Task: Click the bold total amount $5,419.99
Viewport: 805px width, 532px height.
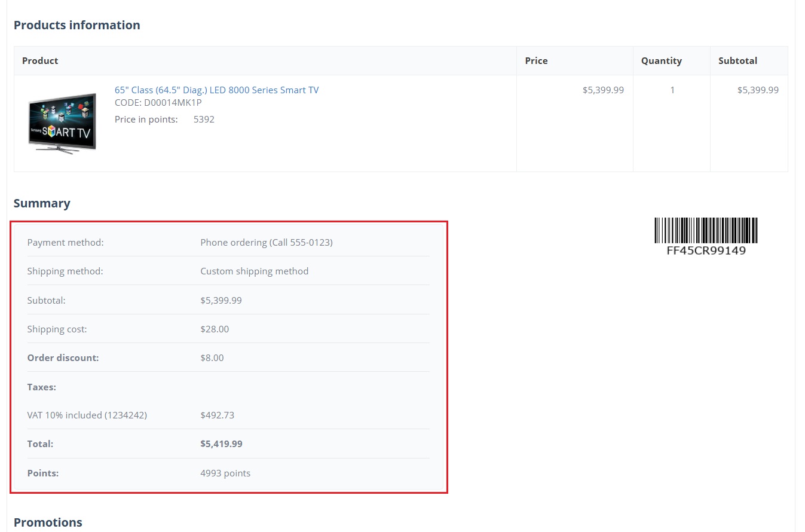Action: coord(221,444)
